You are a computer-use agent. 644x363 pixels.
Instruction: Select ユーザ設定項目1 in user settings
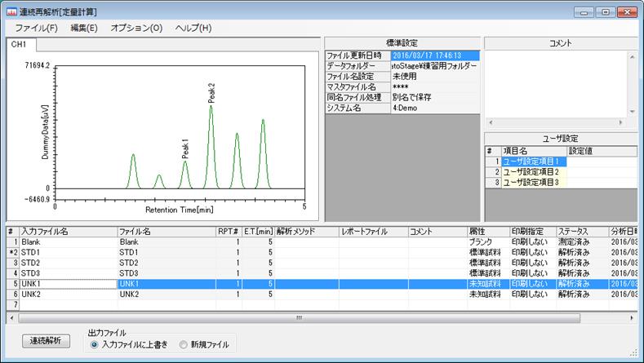point(531,162)
